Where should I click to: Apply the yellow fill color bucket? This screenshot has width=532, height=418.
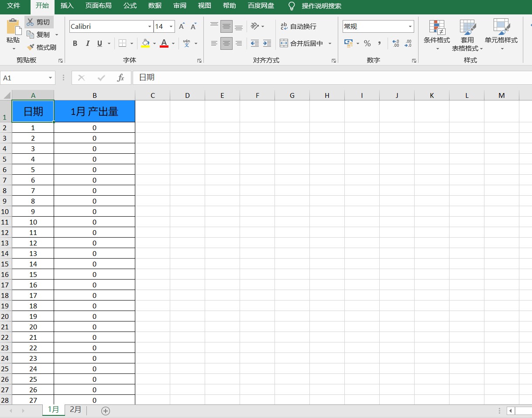point(146,43)
